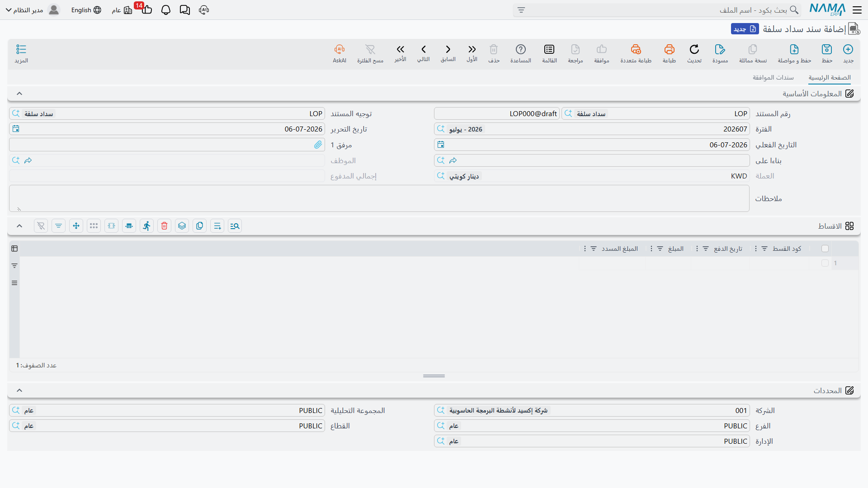Switch to الصفحة الرئيسية tab
The width and height of the screenshot is (868, 488).
pos(830,77)
